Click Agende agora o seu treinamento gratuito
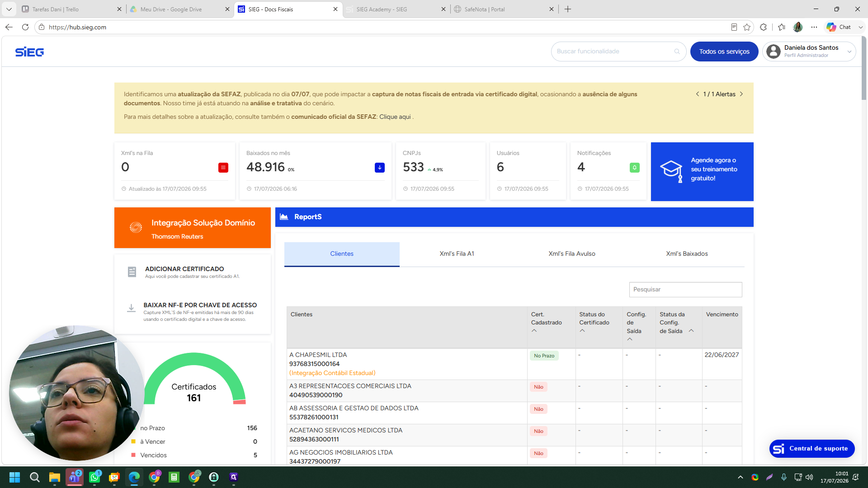Screen dimensions: 868x488 702,172
